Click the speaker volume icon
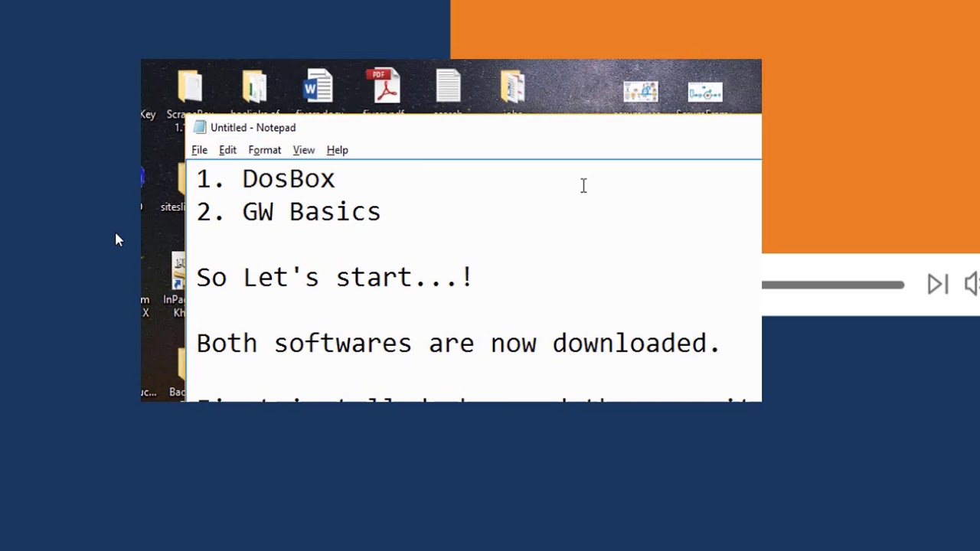This screenshot has width=980, height=551. (x=972, y=285)
